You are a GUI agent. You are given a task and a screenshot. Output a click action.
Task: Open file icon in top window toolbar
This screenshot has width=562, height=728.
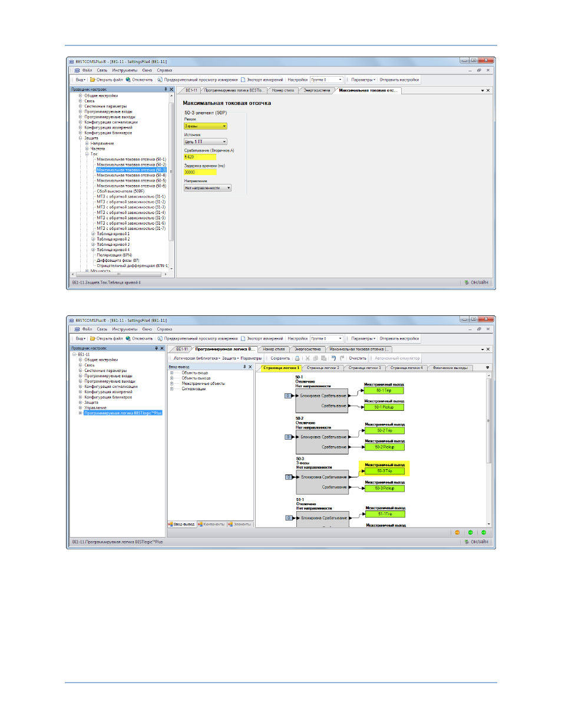[92, 80]
